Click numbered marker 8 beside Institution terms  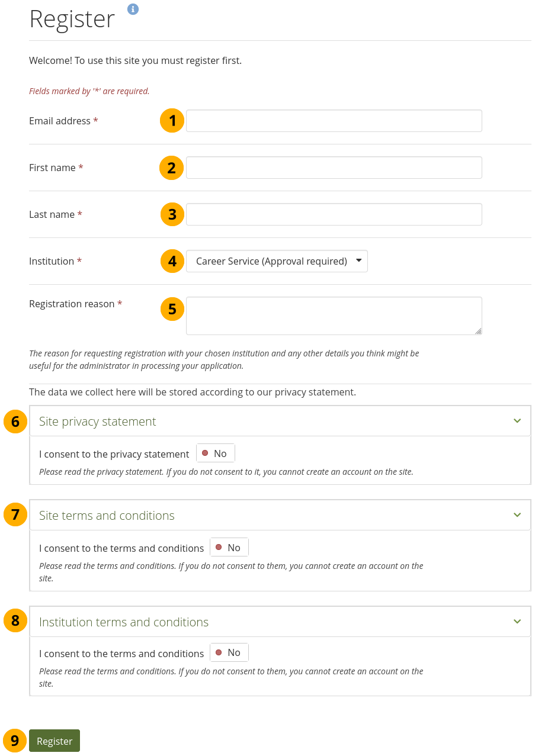15,620
